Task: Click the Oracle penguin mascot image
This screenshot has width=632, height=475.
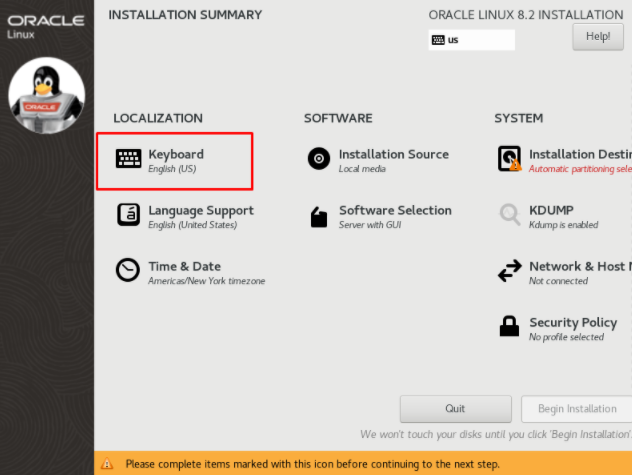Action: [x=47, y=95]
